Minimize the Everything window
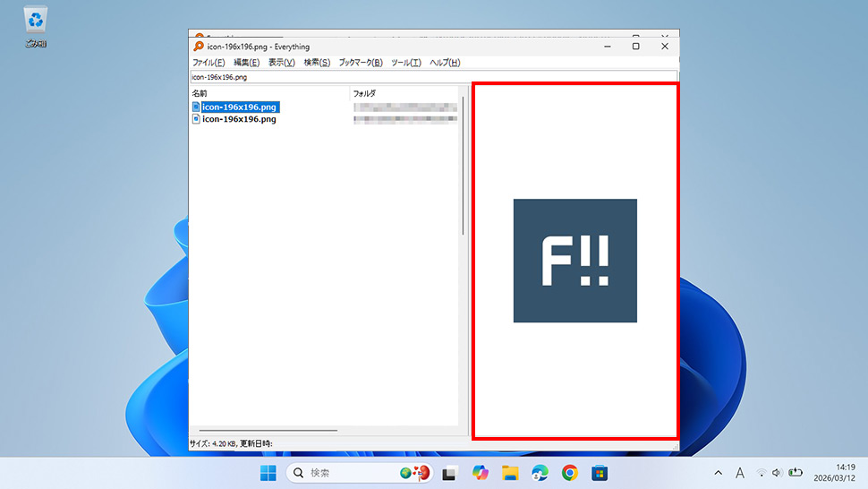Viewport: 868px width, 489px height. tap(608, 47)
